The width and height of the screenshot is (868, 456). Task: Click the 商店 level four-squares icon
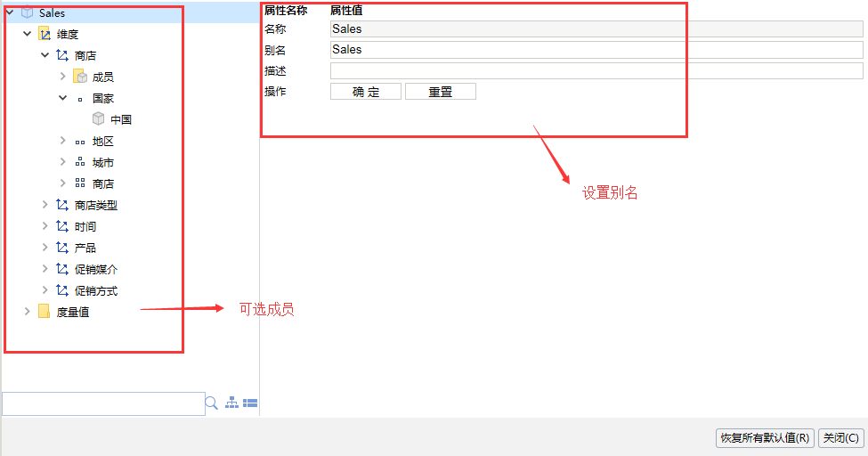pos(80,183)
